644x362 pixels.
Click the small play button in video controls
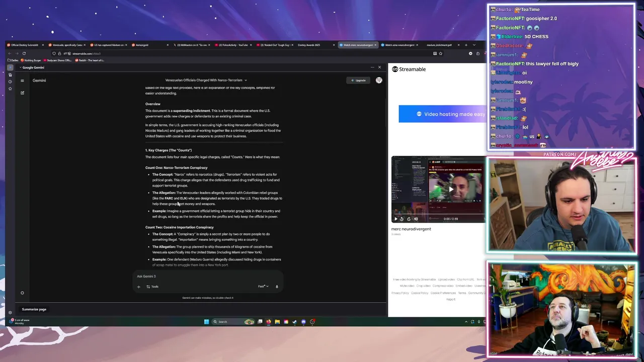[x=395, y=219]
